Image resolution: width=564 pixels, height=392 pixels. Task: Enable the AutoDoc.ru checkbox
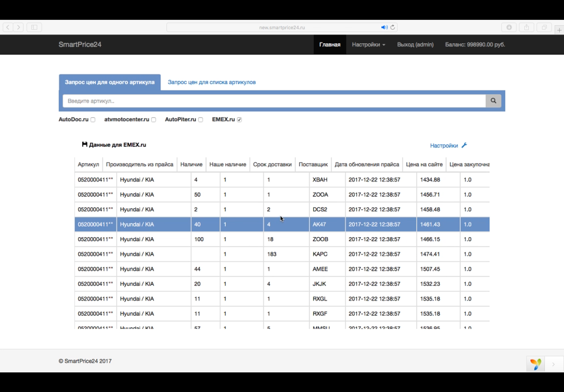click(x=93, y=120)
